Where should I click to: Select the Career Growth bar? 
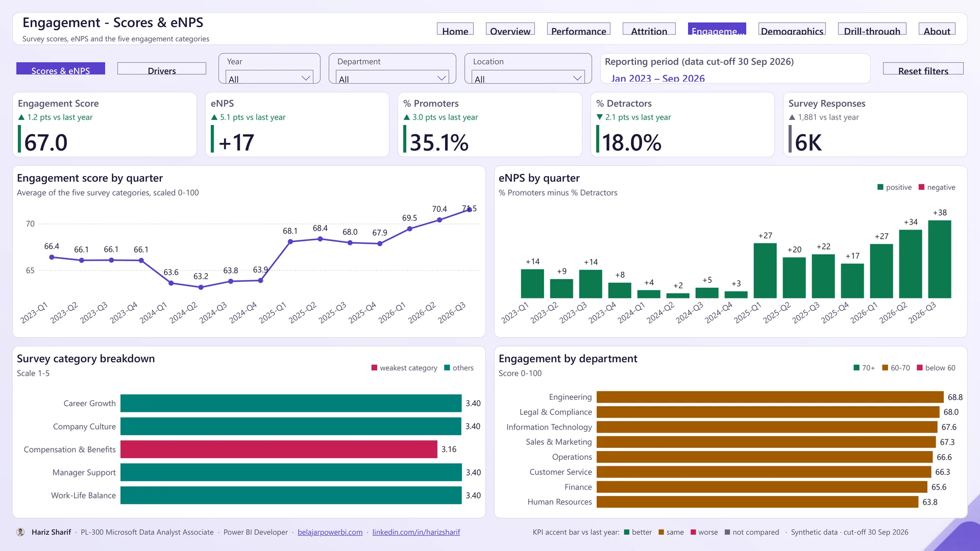tap(291, 403)
